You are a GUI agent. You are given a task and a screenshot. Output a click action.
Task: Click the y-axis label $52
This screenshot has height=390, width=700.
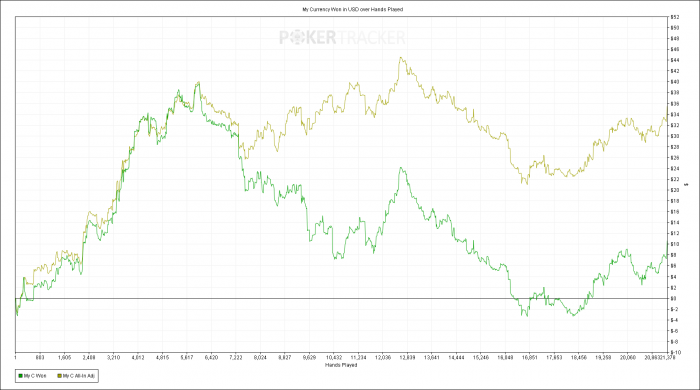(675, 17)
